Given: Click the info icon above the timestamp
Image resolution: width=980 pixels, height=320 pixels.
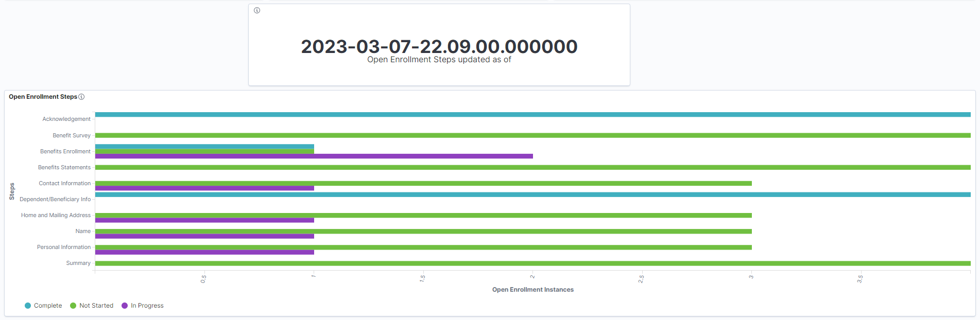Looking at the screenshot, I should coord(257,10).
